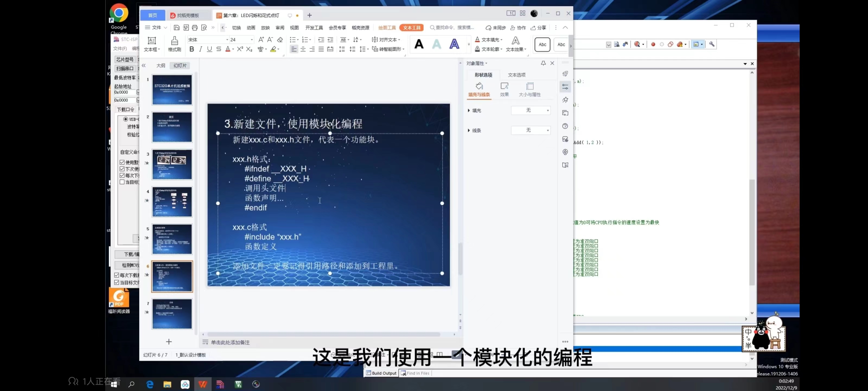This screenshot has height=391, width=868.
Task: Click the rocket icon in the right sidebar
Action: click(x=565, y=74)
